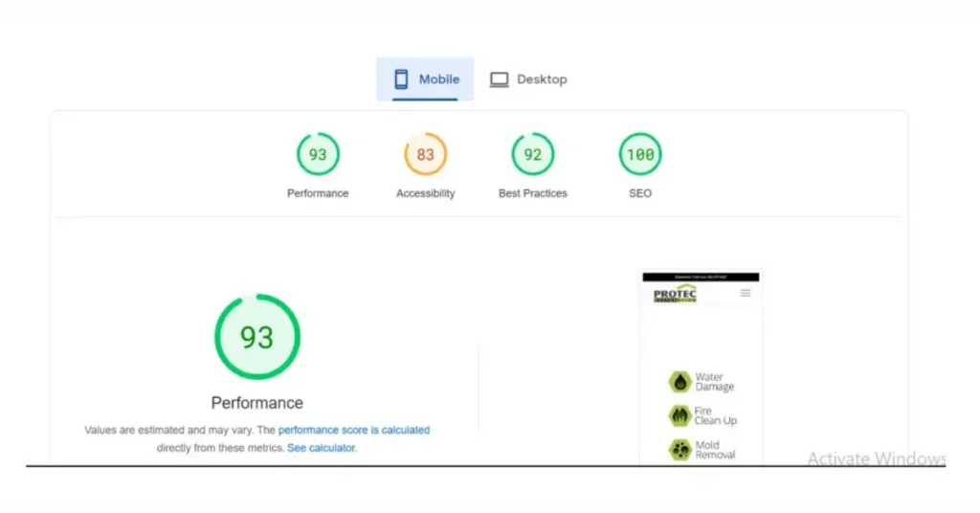The height and width of the screenshot is (513, 980).
Task: Switch to the Mobile tab
Action: point(425,79)
